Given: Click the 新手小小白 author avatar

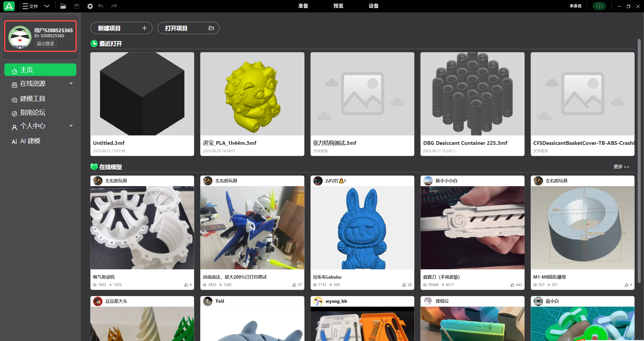Looking at the screenshot, I should tap(428, 181).
